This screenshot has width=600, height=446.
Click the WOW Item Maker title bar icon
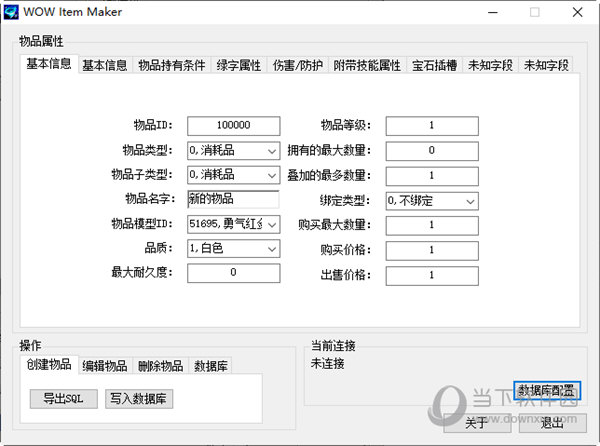[x=11, y=12]
